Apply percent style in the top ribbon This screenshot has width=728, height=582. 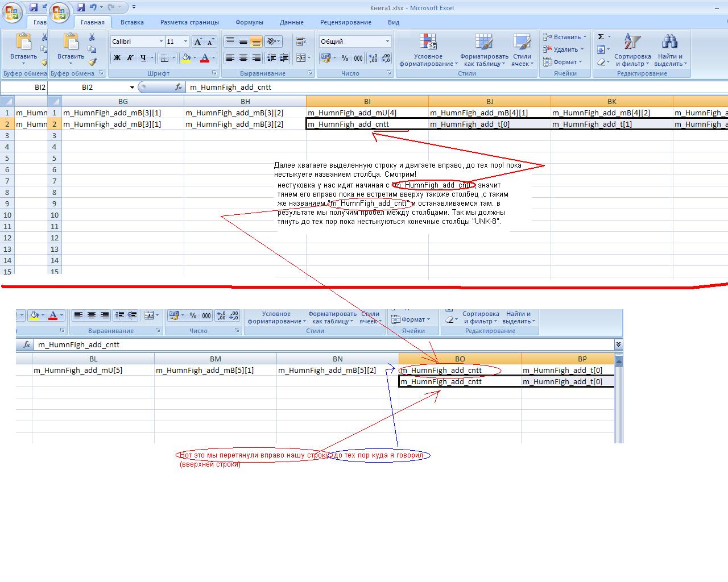click(x=345, y=57)
